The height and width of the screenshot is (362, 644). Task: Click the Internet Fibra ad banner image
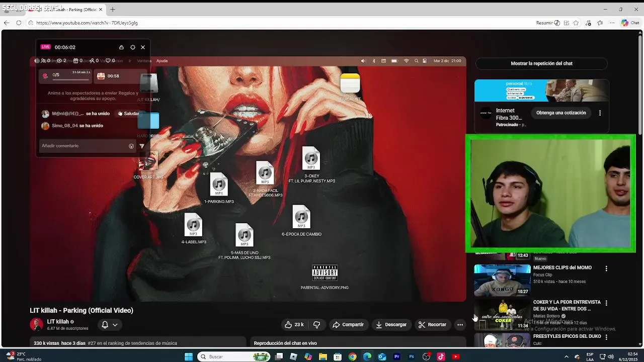click(541, 90)
